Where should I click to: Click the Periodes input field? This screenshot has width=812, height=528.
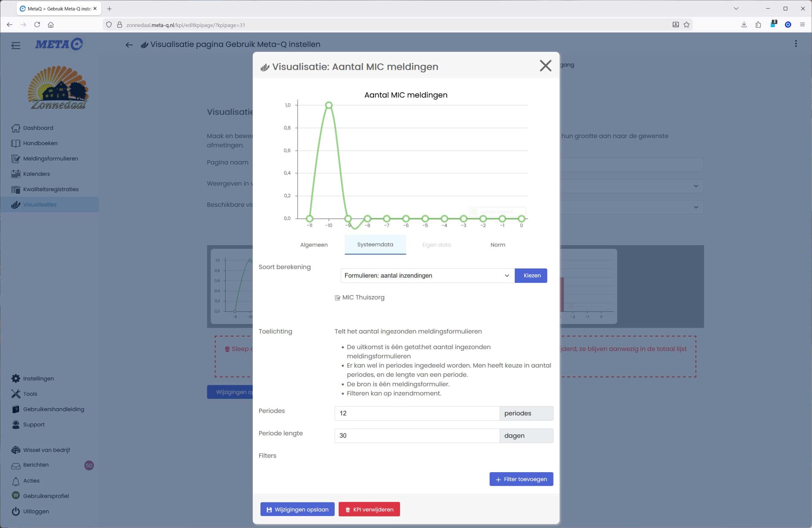pos(416,413)
